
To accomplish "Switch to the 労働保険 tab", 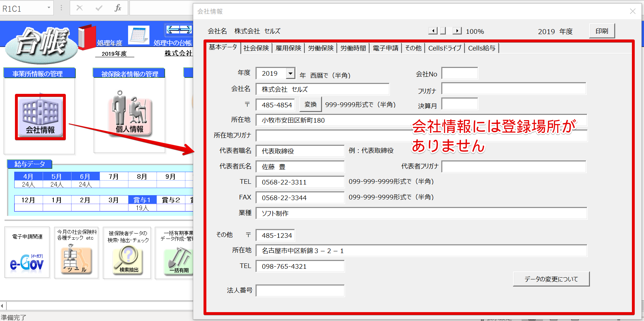I will click(321, 48).
